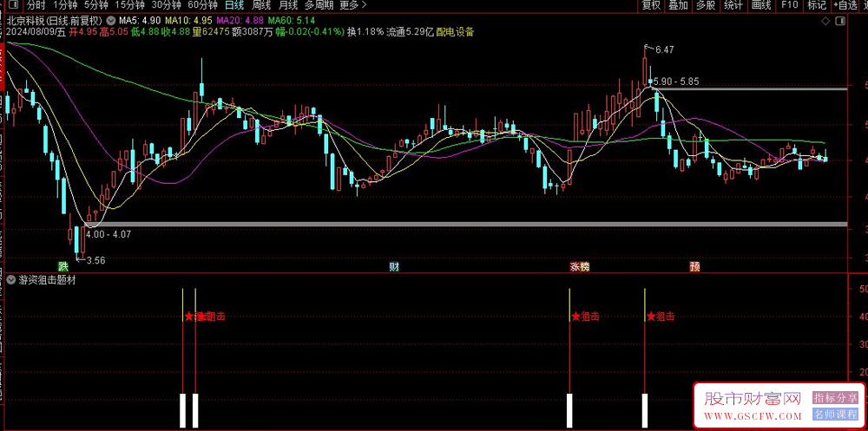868x431 pixels.
Task: Toggle the right sidebar panel icon
Action: (840, 22)
